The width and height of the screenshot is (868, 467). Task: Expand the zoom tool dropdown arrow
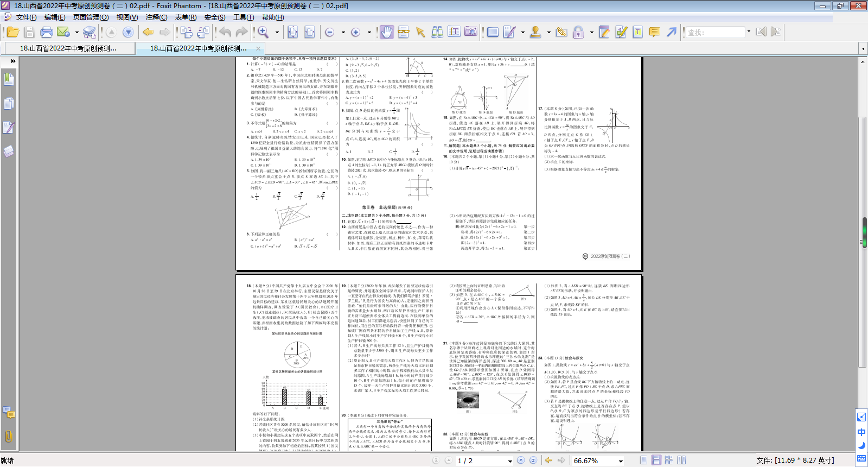pos(277,33)
